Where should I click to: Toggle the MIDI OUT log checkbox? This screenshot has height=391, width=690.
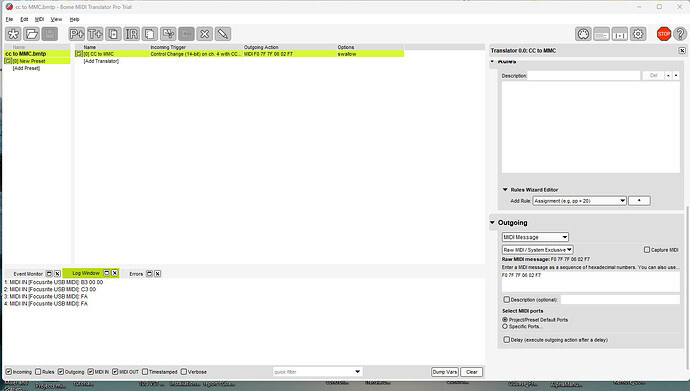coord(115,372)
